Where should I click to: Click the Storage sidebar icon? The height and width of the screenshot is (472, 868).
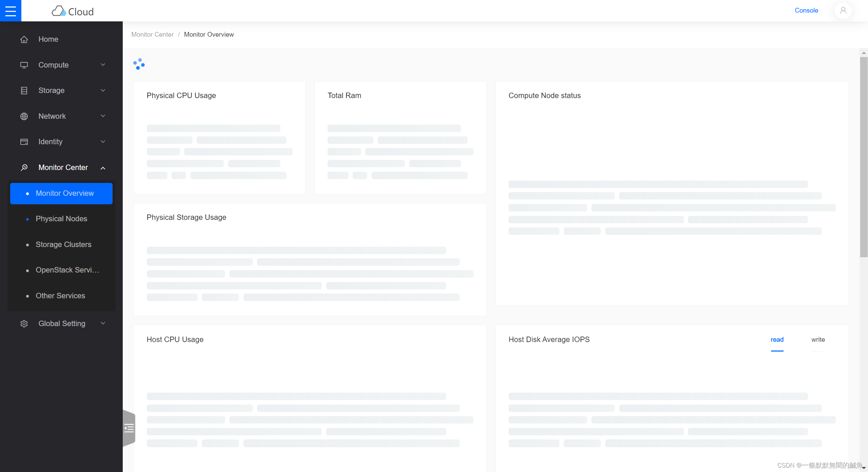(x=24, y=91)
